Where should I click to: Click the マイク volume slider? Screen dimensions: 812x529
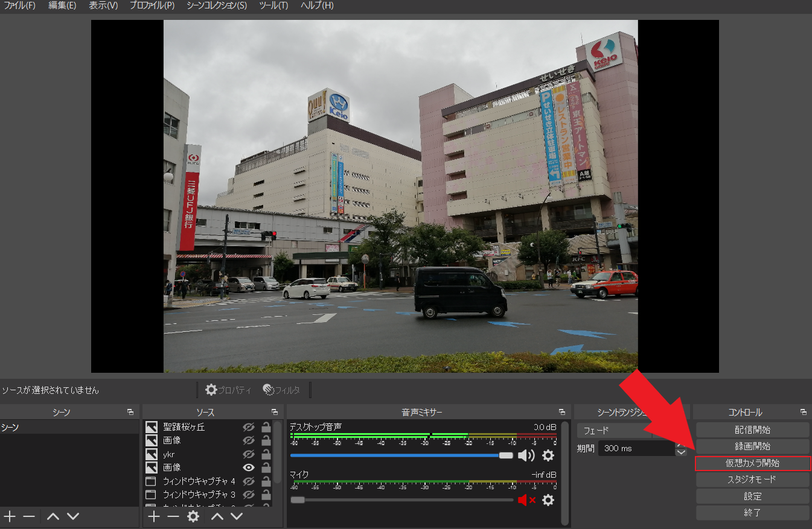click(x=401, y=500)
